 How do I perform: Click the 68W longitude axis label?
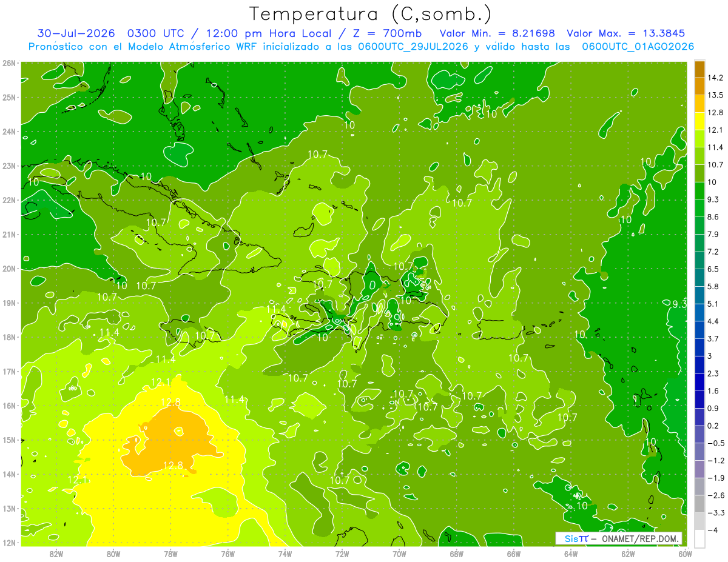pyautogui.click(x=457, y=554)
